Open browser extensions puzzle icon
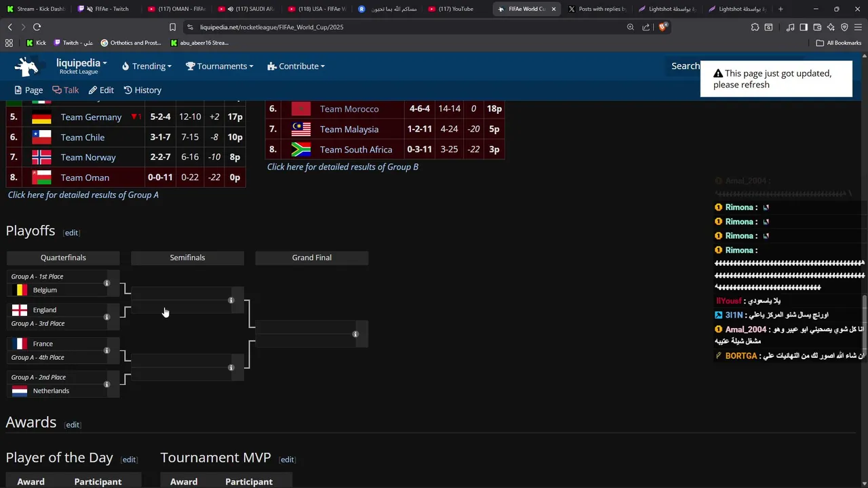This screenshot has width=868, height=488. (x=755, y=27)
